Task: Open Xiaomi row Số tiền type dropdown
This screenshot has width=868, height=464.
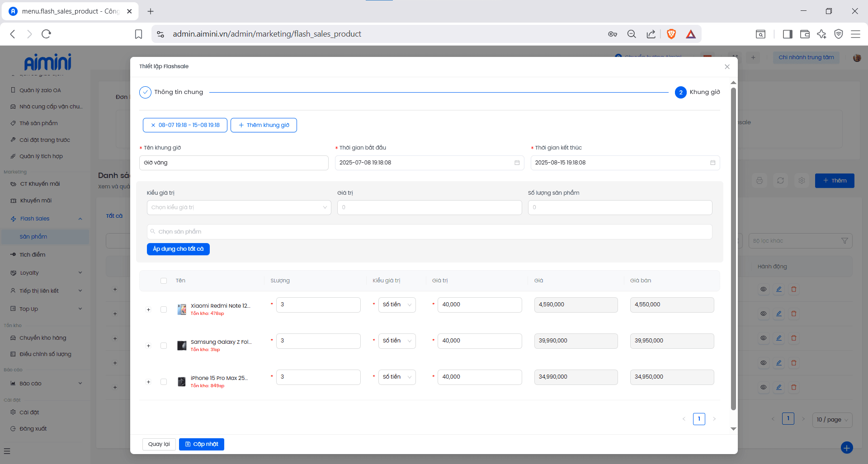Action: pyautogui.click(x=397, y=305)
